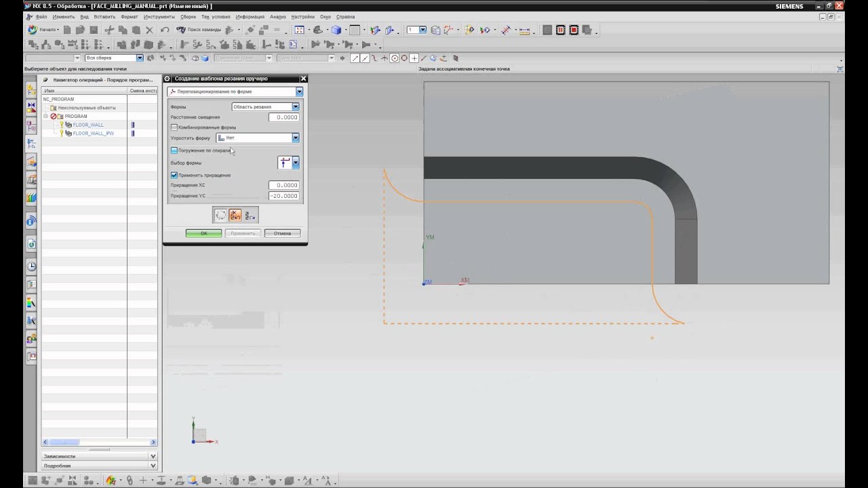Click the circular reorder icon in dialog
The height and width of the screenshot is (488, 868).
220,216
